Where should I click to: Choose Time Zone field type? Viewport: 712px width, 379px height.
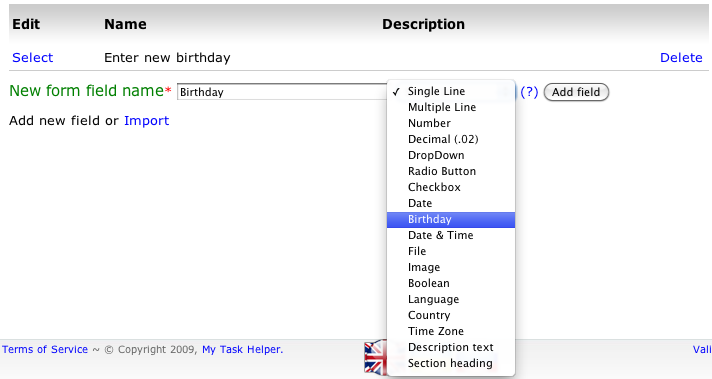pos(450,331)
